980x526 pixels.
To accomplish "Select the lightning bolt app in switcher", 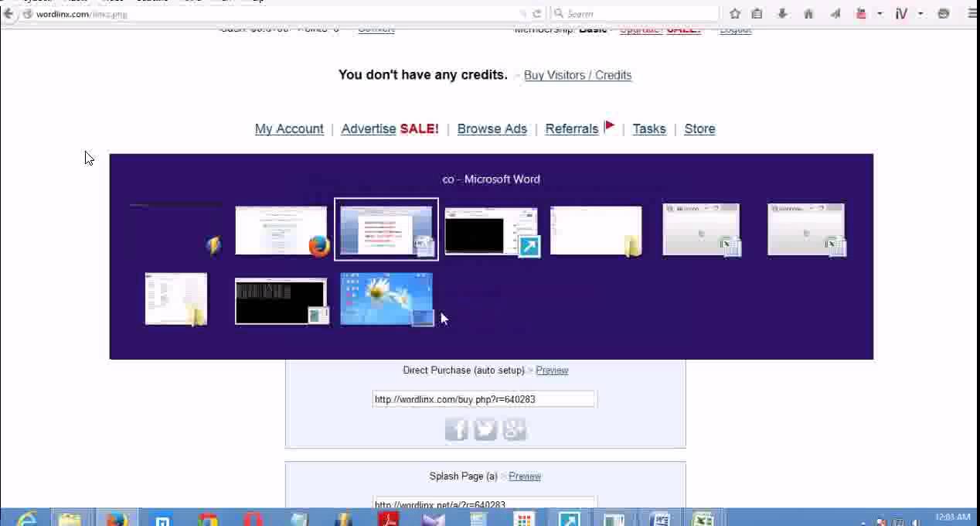I will click(x=177, y=230).
